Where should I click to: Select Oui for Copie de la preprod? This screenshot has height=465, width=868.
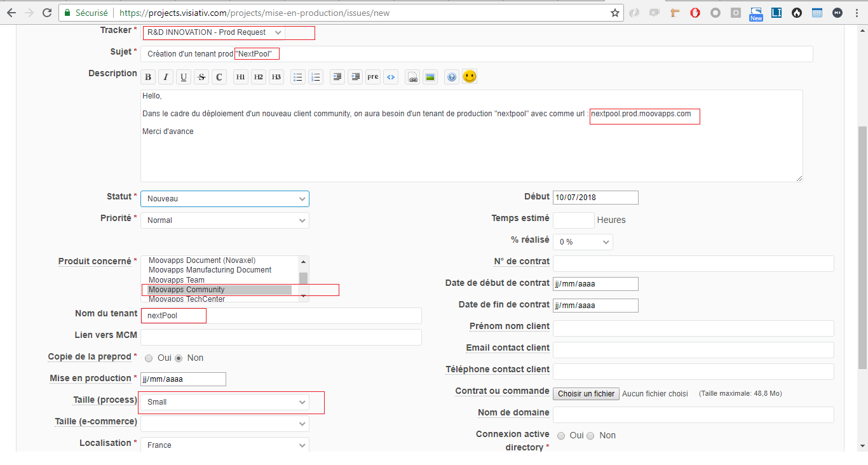coord(149,358)
